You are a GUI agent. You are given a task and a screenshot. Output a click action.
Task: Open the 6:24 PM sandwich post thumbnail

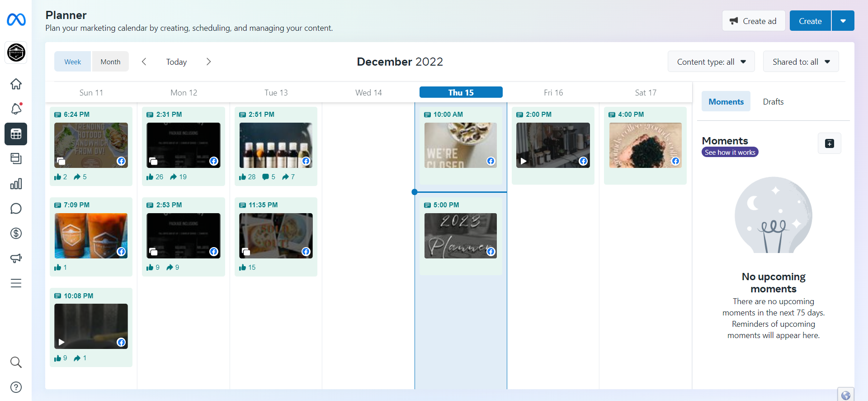(x=91, y=145)
